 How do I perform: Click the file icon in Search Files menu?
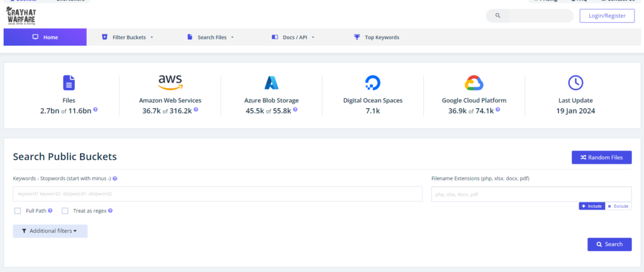190,37
